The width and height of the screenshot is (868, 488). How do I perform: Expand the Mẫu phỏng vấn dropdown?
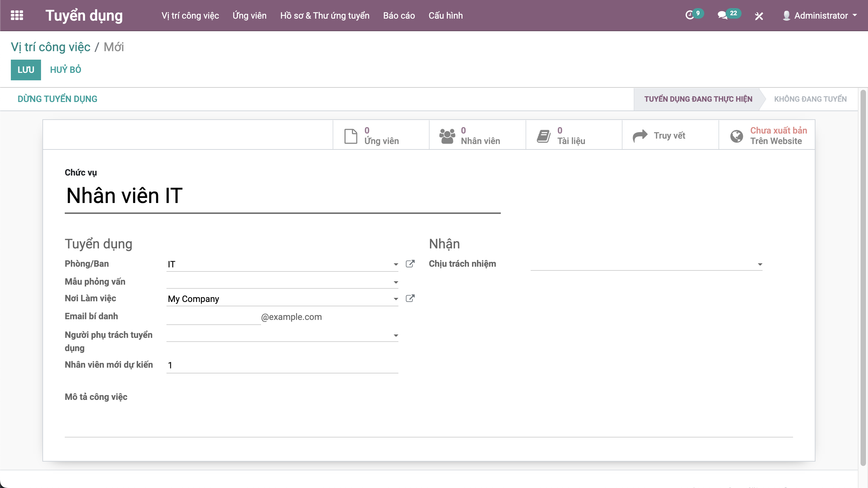pyautogui.click(x=396, y=282)
